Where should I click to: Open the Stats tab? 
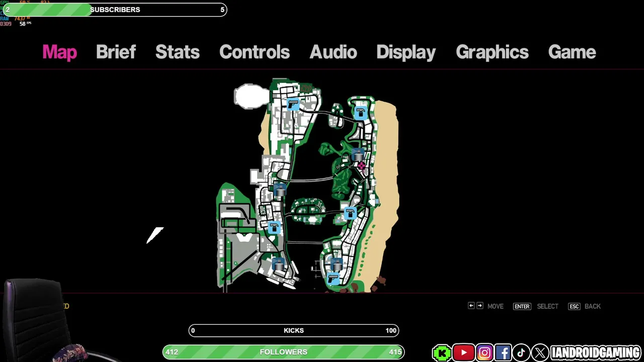177,52
